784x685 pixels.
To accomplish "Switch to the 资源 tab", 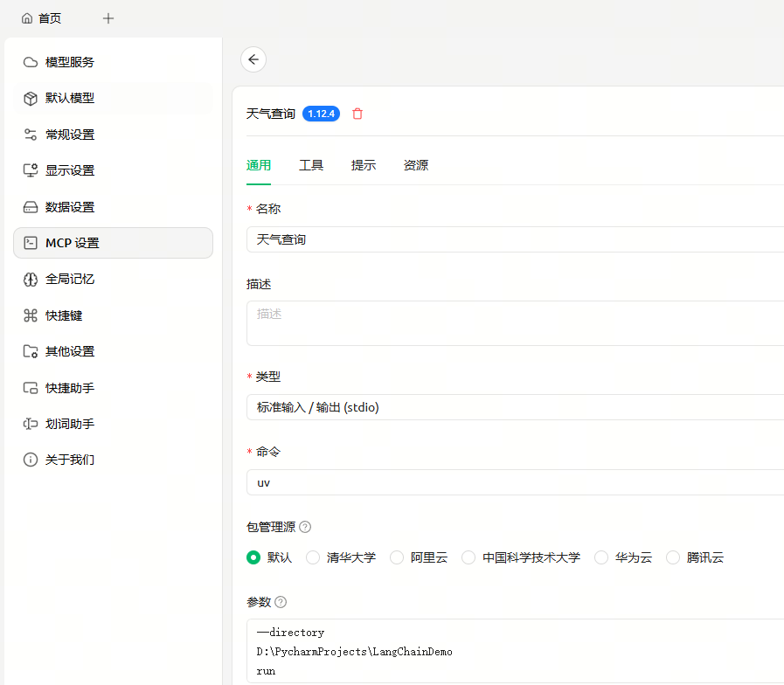I will coord(416,165).
